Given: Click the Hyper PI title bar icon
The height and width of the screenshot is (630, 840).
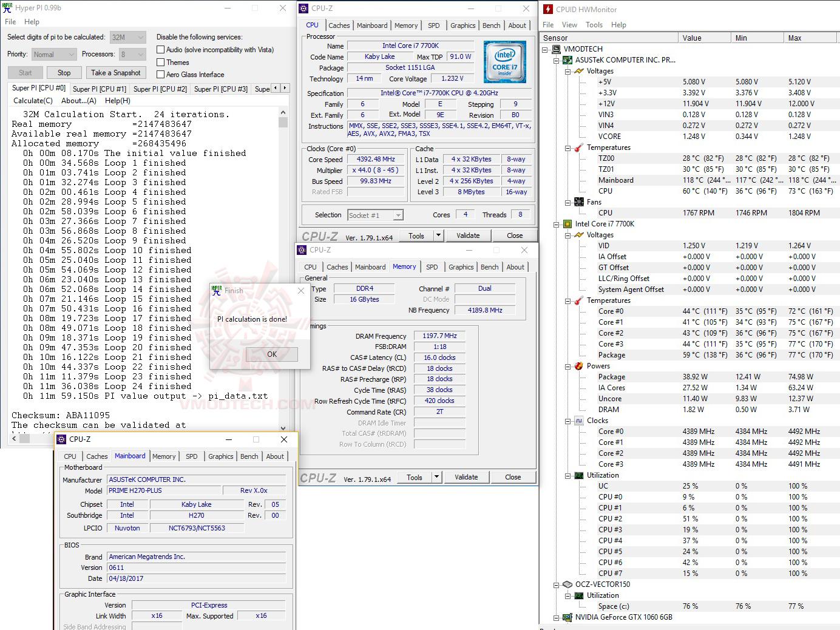Looking at the screenshot, I should click(7, 7).
